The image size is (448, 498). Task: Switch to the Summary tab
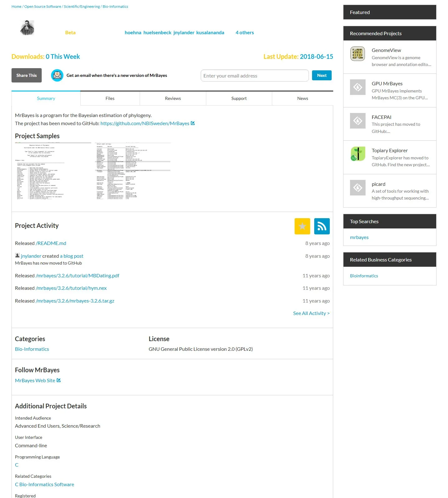pyautogui.click(x=46, y=98)
